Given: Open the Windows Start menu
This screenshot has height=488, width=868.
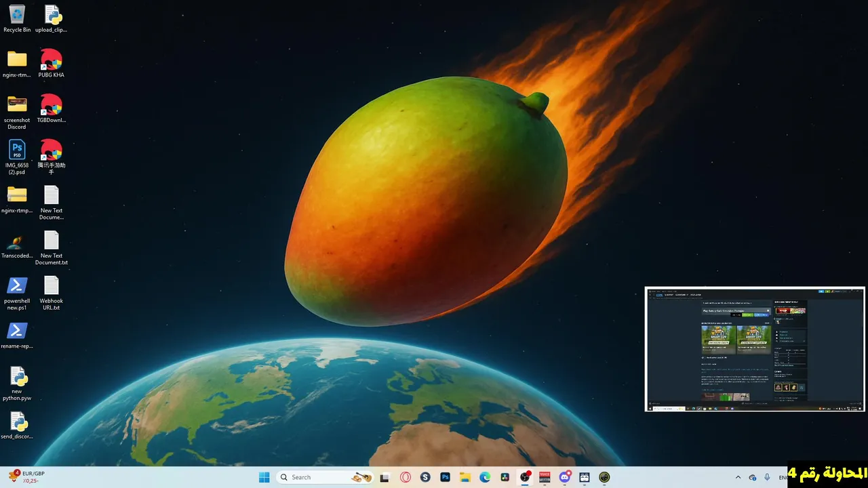Looking at the screenshot, I should 264,477.
